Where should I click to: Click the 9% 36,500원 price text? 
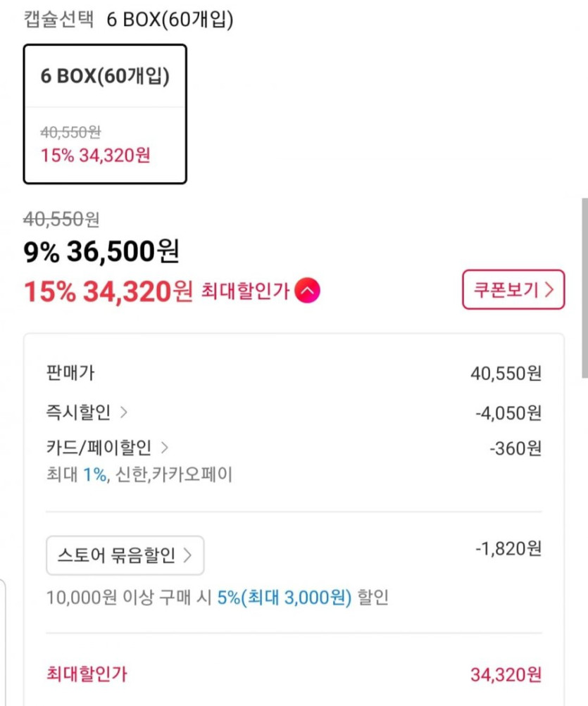point(102,251)
